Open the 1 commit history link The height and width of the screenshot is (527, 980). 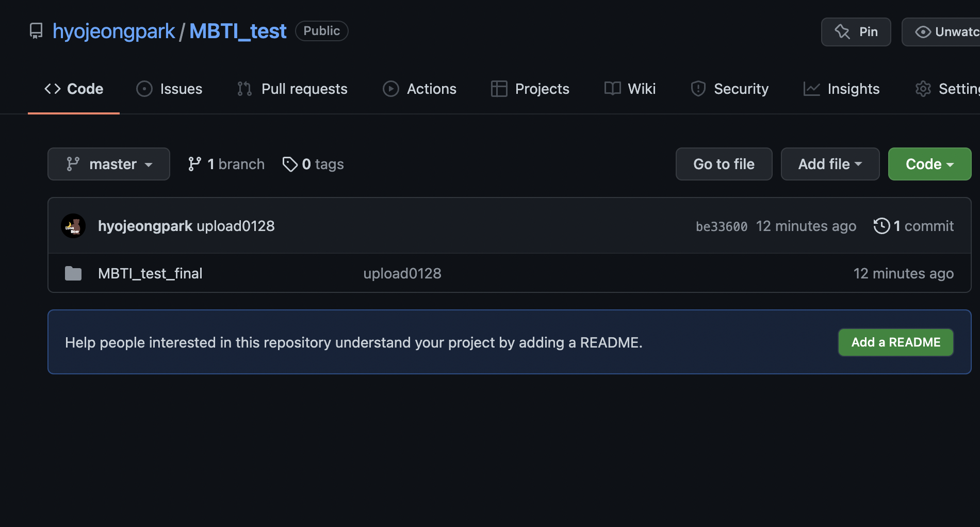(x=913, y=226)
